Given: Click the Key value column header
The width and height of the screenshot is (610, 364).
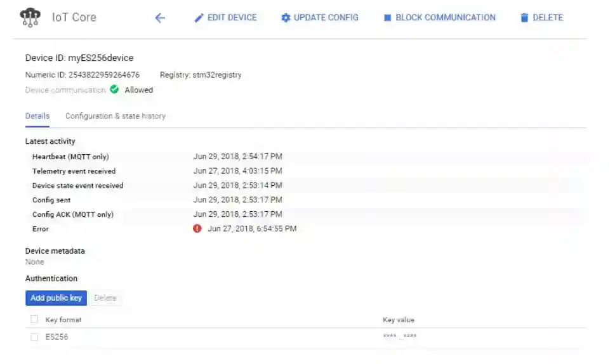Looking at the screenshot, I should (x=398, y=320).
